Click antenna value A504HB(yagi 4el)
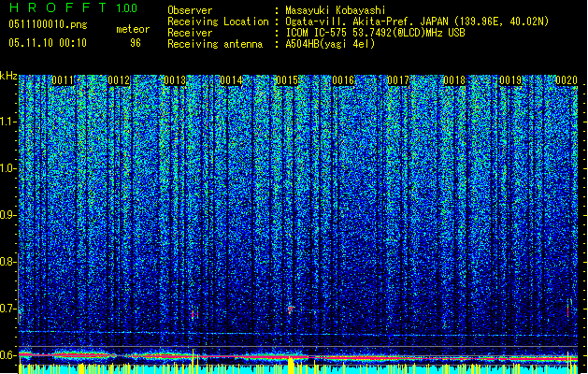Screen dimensions: 588x374 click(330, 44)
